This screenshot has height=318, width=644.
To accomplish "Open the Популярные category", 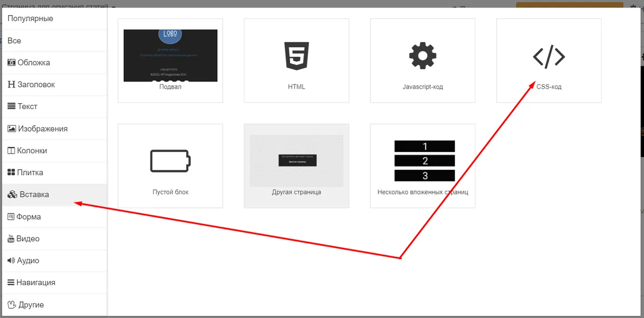I will 54,19.
